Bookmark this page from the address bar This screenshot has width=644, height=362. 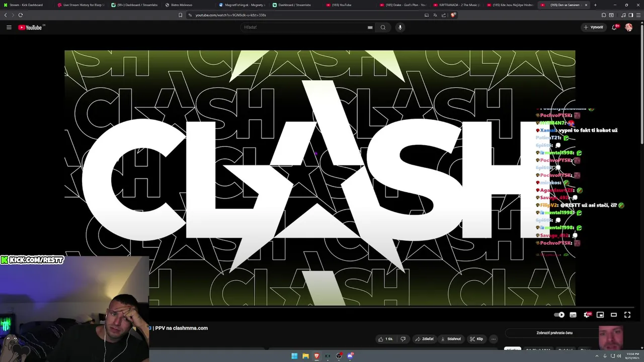tap(180, 15)
